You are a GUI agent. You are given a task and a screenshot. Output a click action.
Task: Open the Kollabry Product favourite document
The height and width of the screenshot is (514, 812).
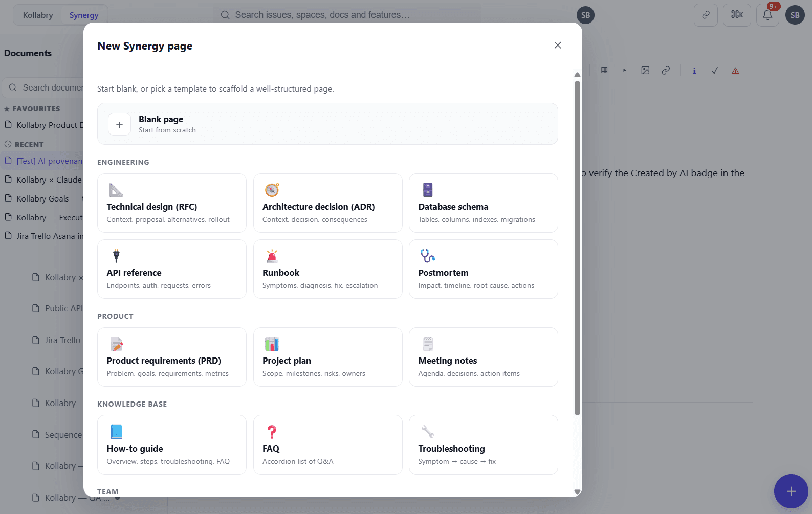tap(43, 125)
